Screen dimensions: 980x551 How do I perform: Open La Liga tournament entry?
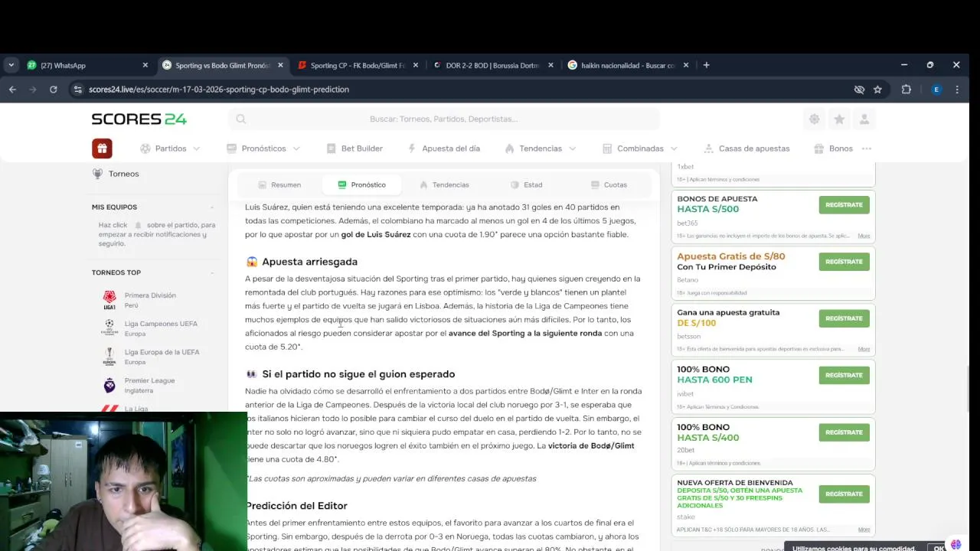136,409
